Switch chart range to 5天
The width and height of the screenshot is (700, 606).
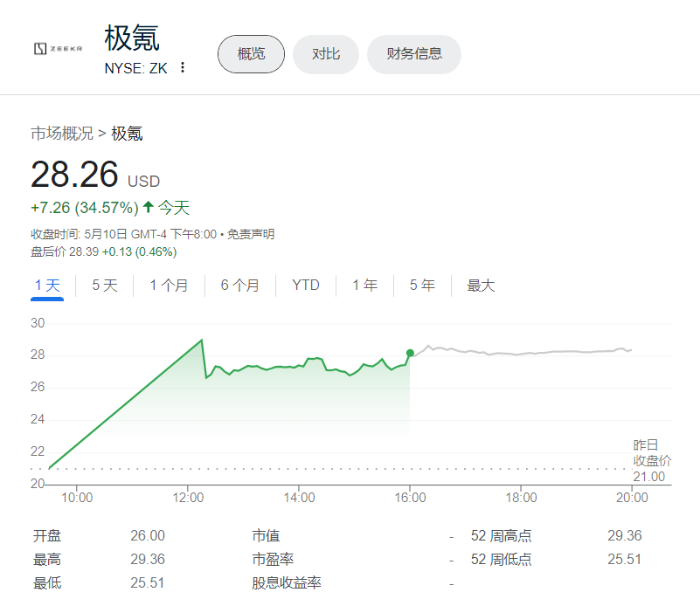tap(104, 285)
